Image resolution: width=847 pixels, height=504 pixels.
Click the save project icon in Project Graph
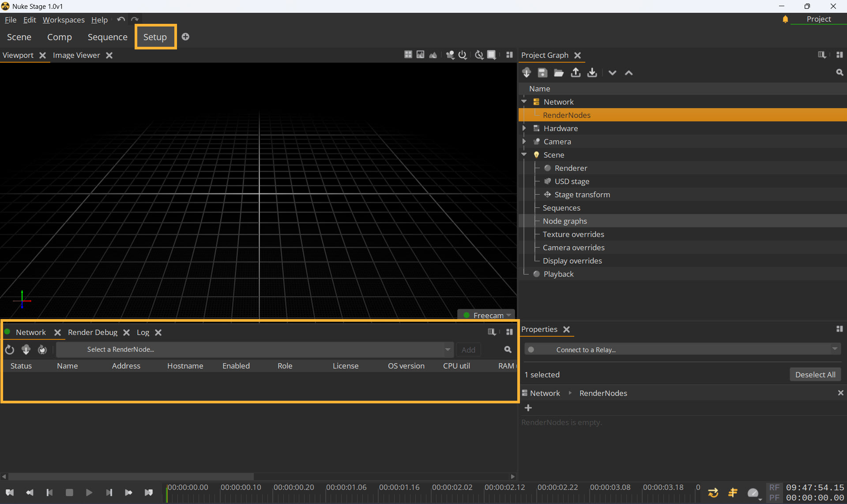(542, 73)
